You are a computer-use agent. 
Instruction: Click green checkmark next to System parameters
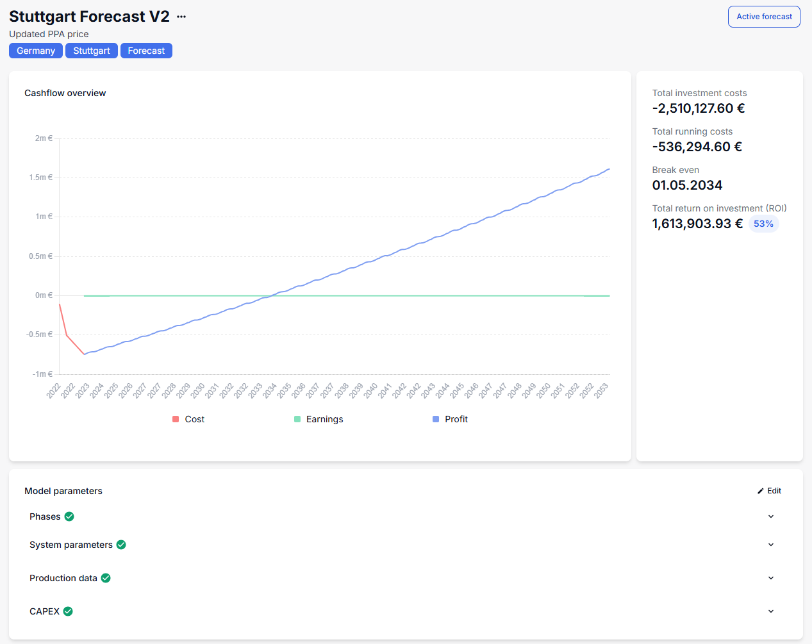click(x=121, y=545)
